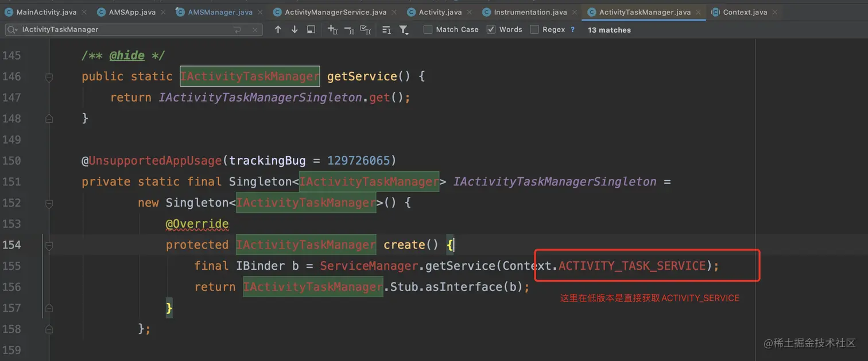The width and height of the screenshot is (868, 361).
Task: Click IActivityTaskManagerSingleton on line 147
Action: tap(261, 98)
